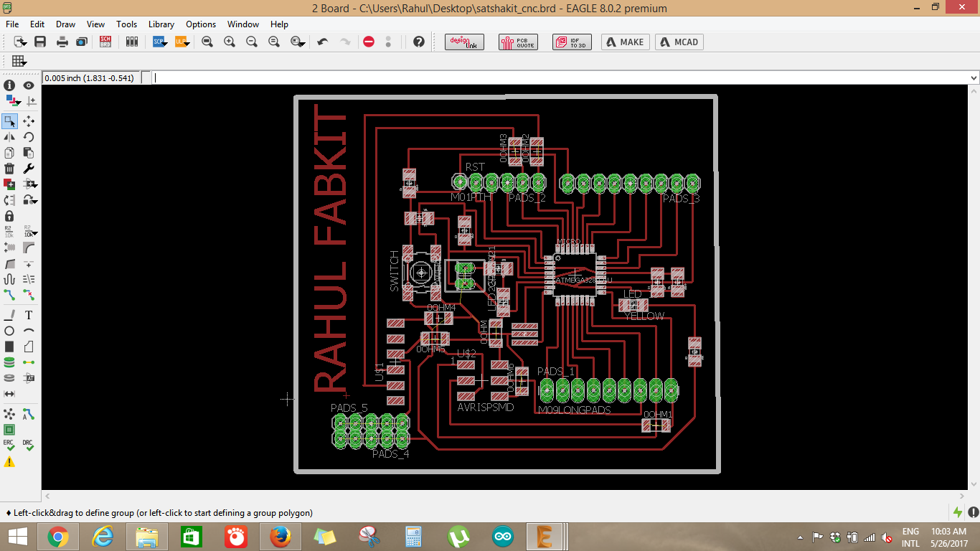This screenshot has height=551, width=980.
Task: Select the Text tool
Action: coord(29,315)
